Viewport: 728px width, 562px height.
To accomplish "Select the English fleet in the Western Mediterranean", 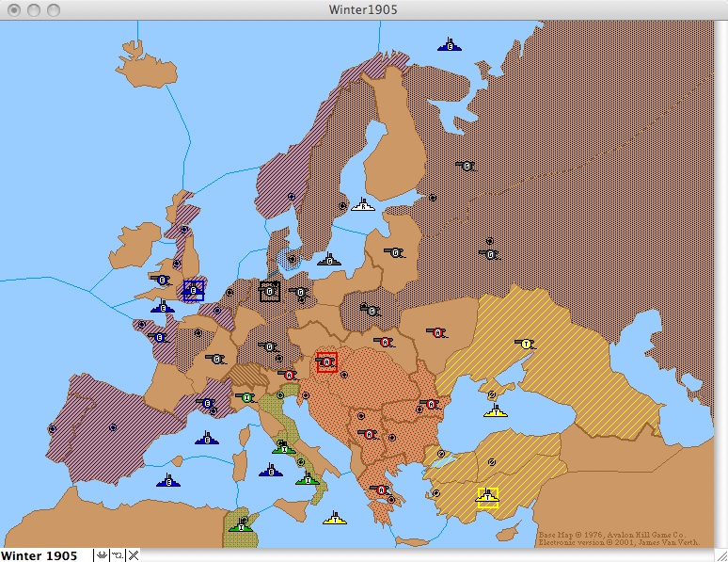I will (168, 481).
